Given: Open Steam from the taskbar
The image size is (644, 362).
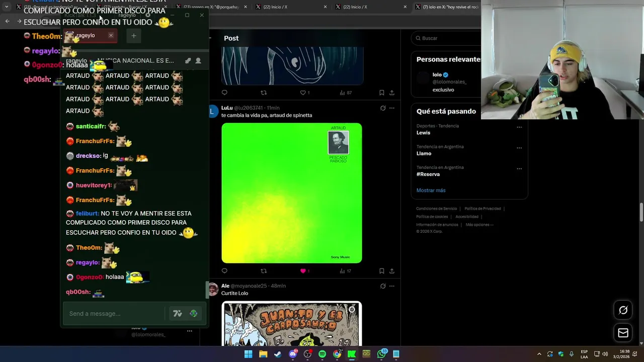Looking at the screenshot, I should [x=278, y=354].
